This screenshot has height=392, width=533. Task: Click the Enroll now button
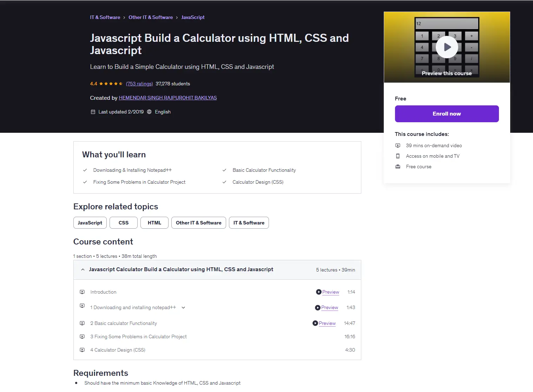coord(447,114)
